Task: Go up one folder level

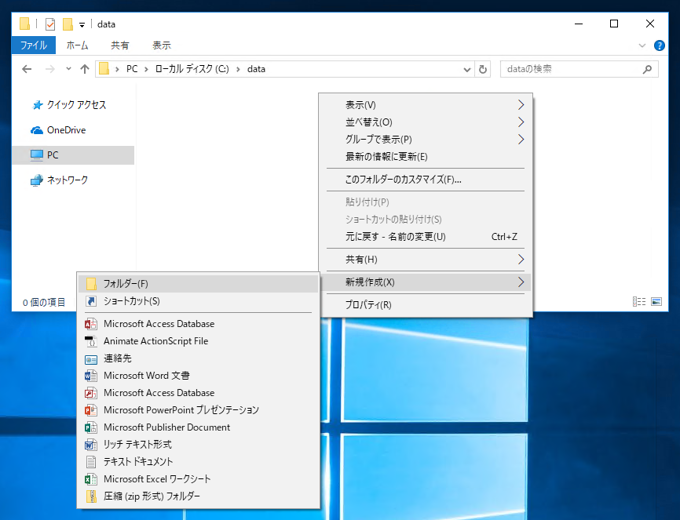Action: (84, 69)
